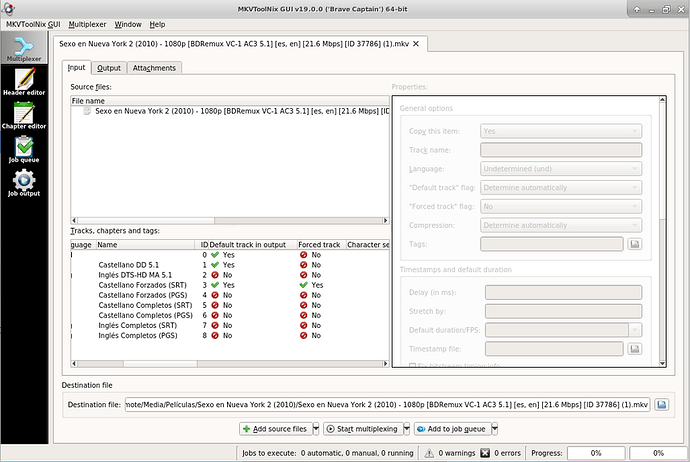The width and height of the screenshot is (690, 462).
Task: Open the Multiplexer menu
Action: coord(87,25)
